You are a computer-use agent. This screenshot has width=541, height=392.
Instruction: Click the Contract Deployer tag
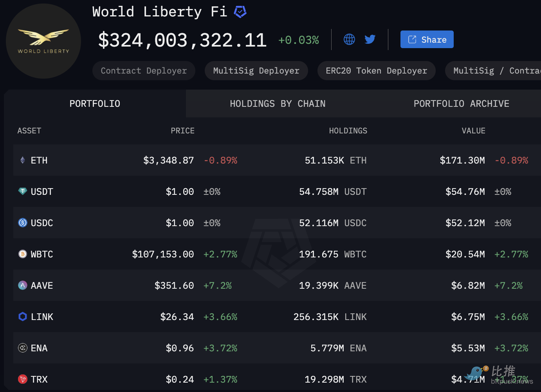point(144,71)
